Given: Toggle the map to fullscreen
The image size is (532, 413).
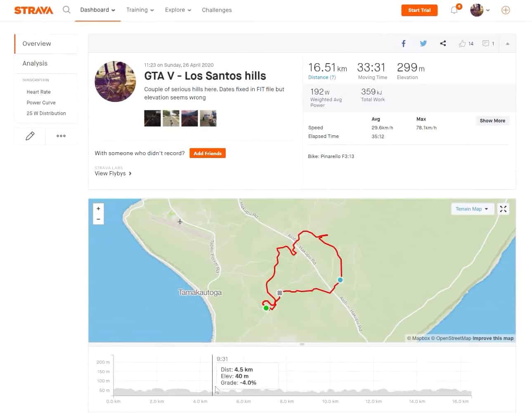Looking at the screenshot, I should pos(503,209).
